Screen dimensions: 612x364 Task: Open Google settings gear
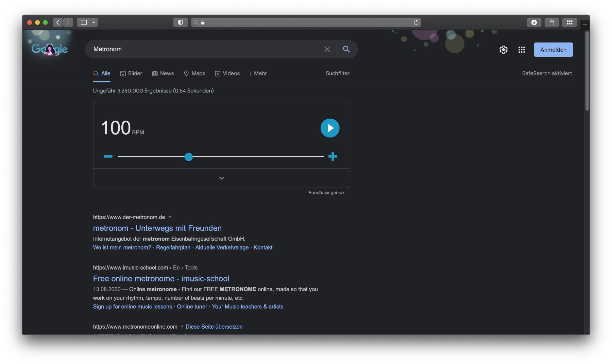(503, 50)
